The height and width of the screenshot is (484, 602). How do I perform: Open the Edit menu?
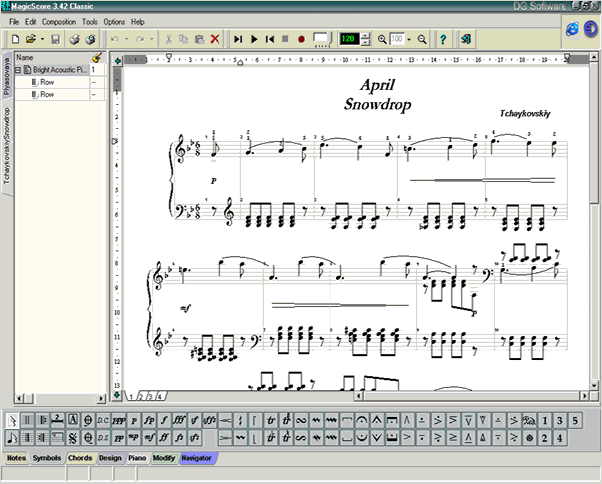pos(30,22)
